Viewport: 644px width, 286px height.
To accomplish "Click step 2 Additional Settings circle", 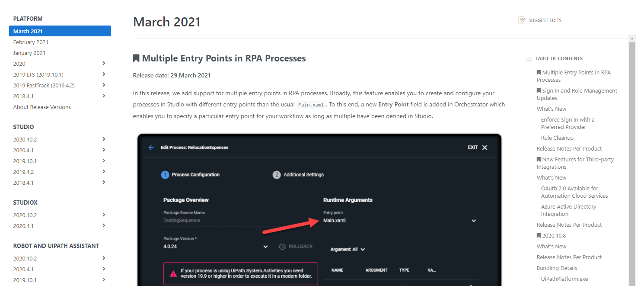I will tap(277, 175).
